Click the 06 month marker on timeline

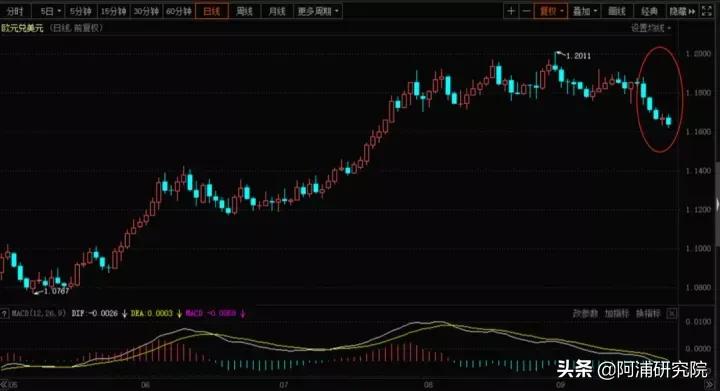point(145,385)
